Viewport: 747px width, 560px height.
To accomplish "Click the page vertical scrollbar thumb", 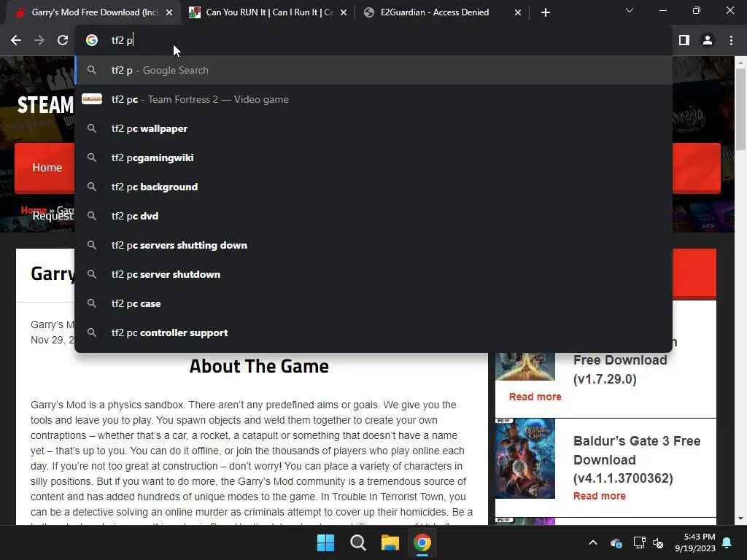I will click(x=740, y=109).
